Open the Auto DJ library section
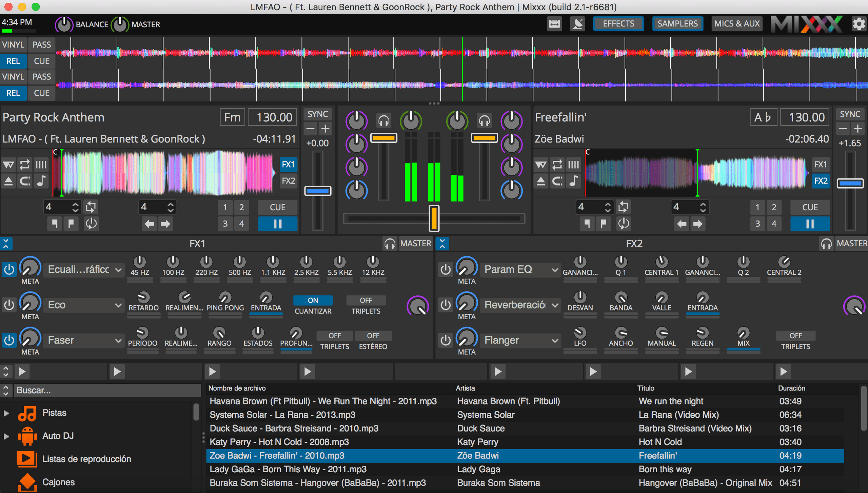Viewport: 868px width, 493px height. coord(58,436)
